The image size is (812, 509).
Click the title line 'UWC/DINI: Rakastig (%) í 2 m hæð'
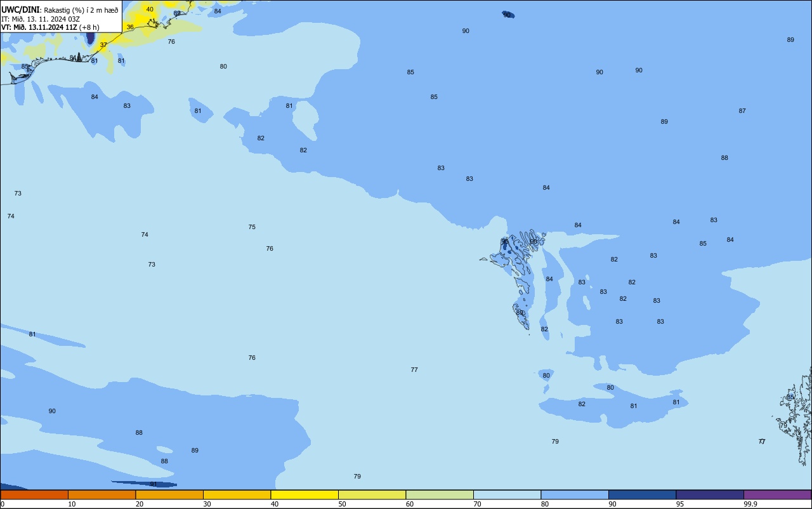60,10
